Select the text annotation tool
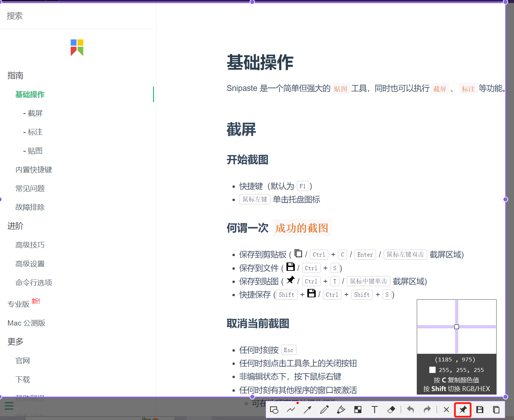Viewport: 514px width, 420px height. pos(375,410)
